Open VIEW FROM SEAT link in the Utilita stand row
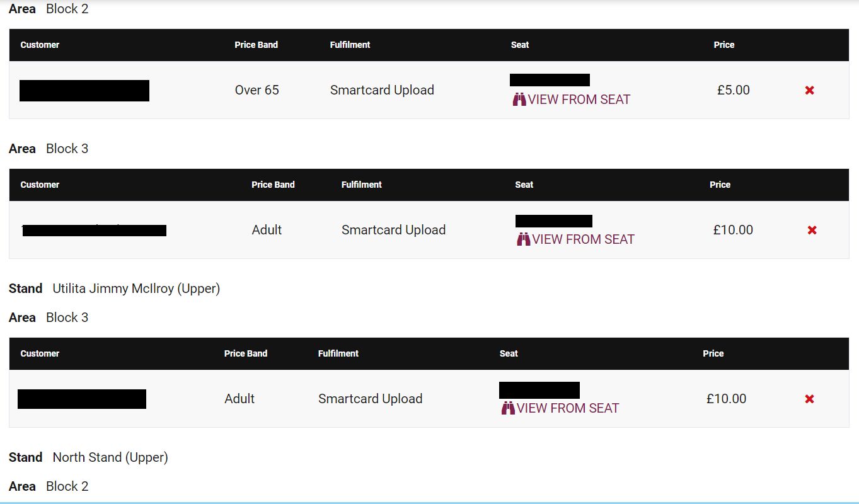 [568, 408]
